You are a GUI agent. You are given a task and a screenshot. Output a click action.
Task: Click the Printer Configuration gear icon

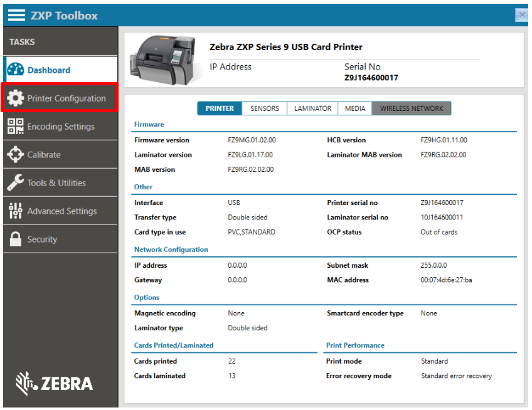coord(16,98)
